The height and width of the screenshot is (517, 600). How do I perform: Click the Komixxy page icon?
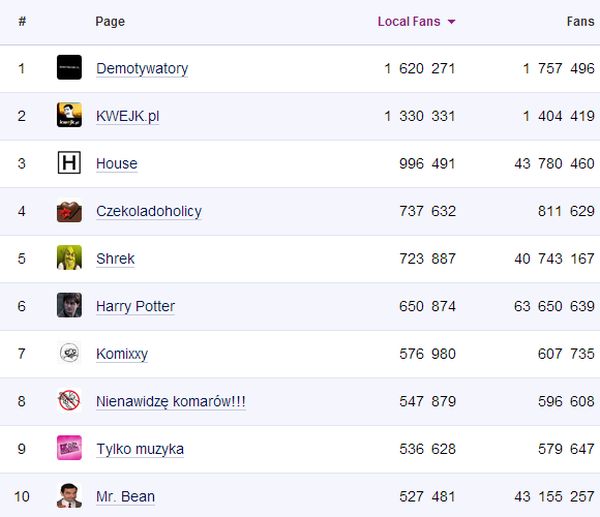click(x=69, y=353)
